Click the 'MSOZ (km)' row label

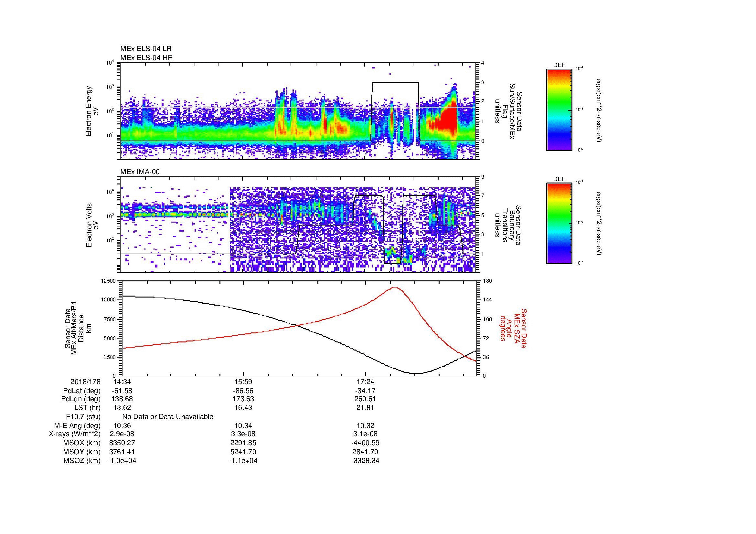tap(82, 461)
